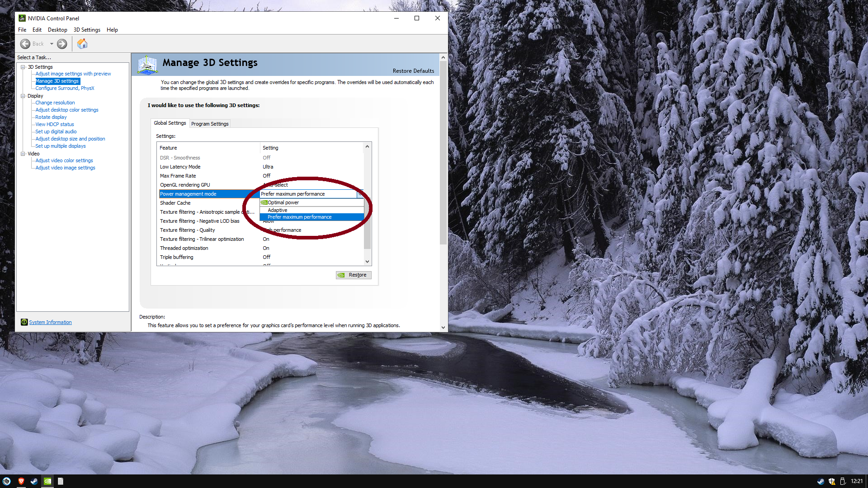Screen dimensions: 868x488
Task: Click the Restore Defaults link
Action: tap(413, 71)
